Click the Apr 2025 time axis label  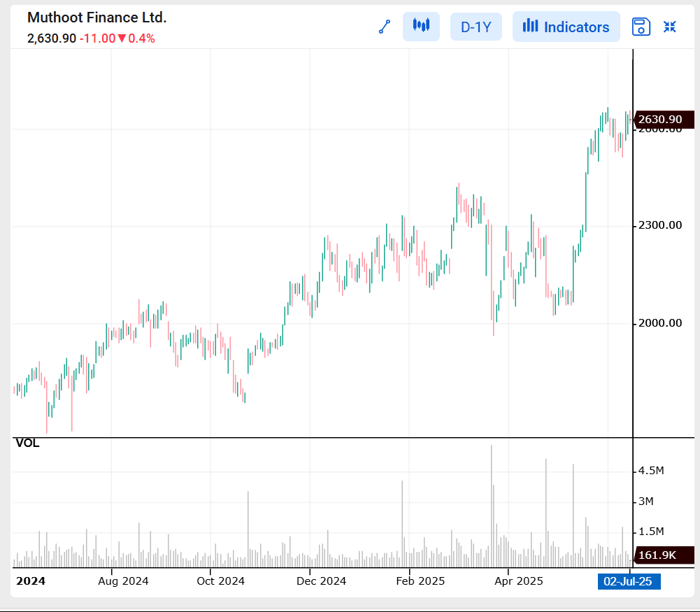tap(519, 581)
